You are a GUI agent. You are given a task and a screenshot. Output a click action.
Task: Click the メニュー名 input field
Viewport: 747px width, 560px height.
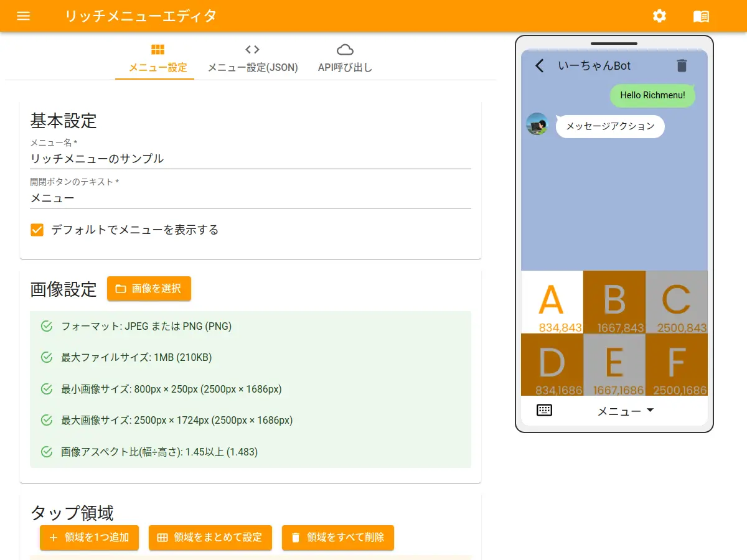[x=251, y=159]
